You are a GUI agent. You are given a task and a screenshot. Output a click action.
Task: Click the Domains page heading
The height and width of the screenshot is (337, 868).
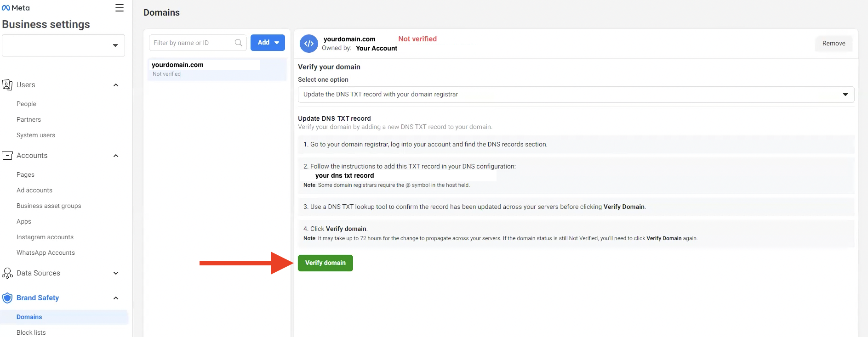point(161,12)
